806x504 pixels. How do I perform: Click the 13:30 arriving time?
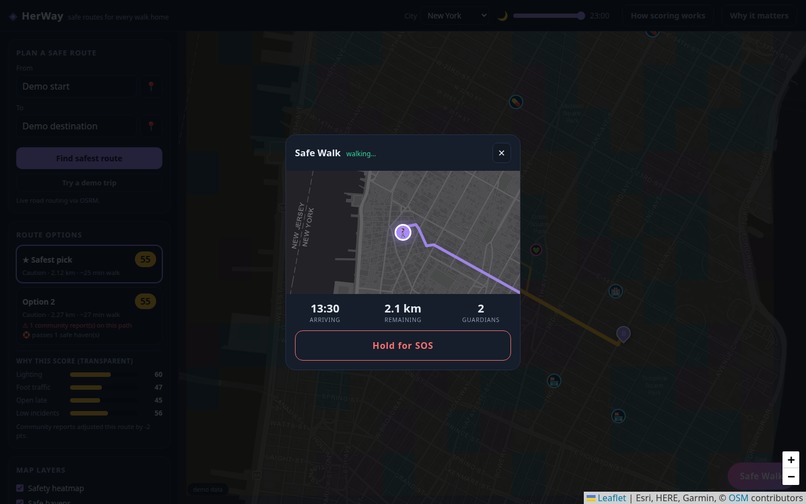pos(325,309)
